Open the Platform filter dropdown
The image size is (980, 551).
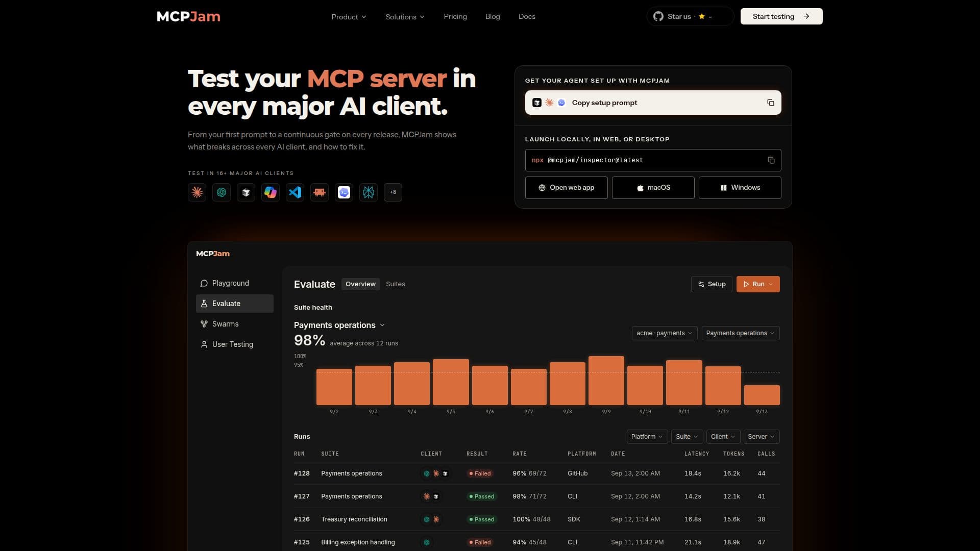[x=647, y=437]
